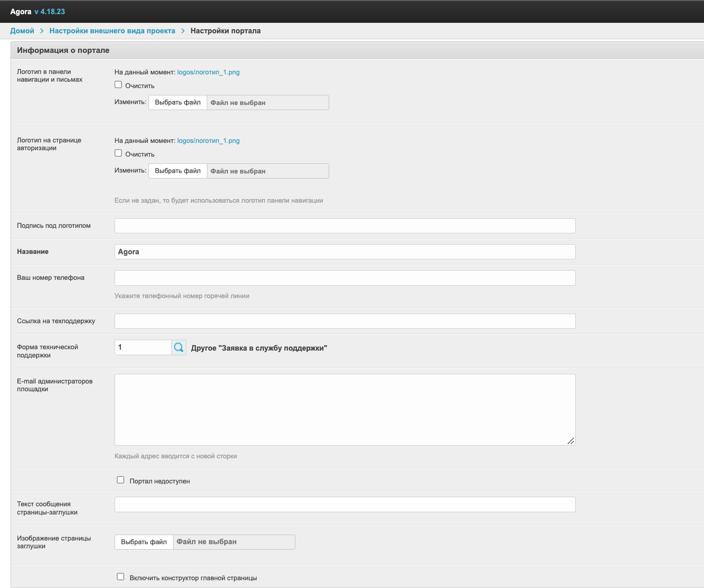This screenshot has height=588, width=704.
Task: Tick Очистить for authorization page logo
Action: point(118,153)
